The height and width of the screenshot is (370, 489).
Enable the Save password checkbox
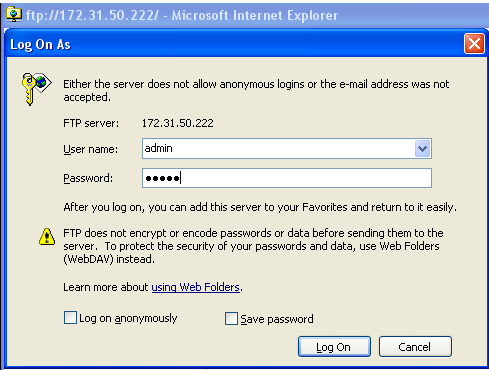(231, 318)
